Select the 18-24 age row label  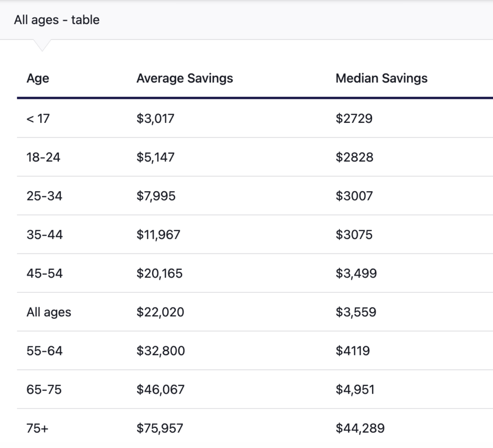(43, 157)
